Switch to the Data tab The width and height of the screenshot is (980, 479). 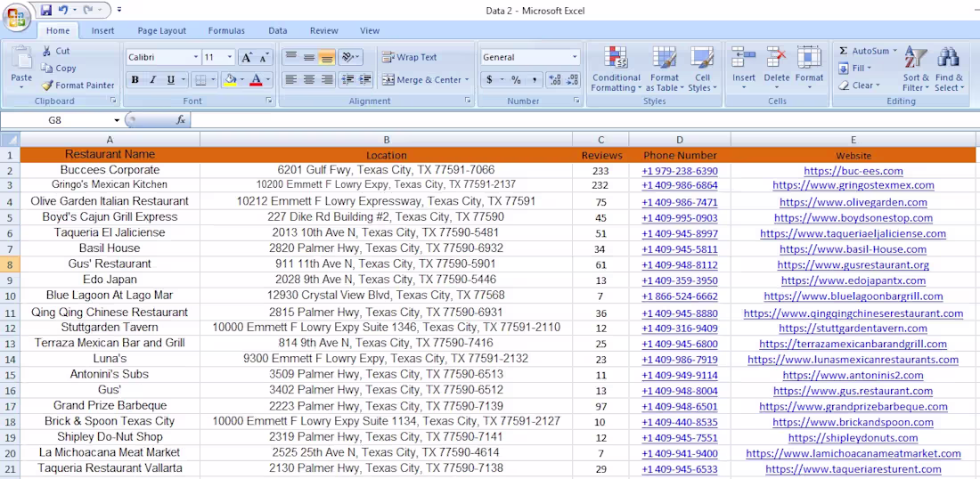(277, 30)
